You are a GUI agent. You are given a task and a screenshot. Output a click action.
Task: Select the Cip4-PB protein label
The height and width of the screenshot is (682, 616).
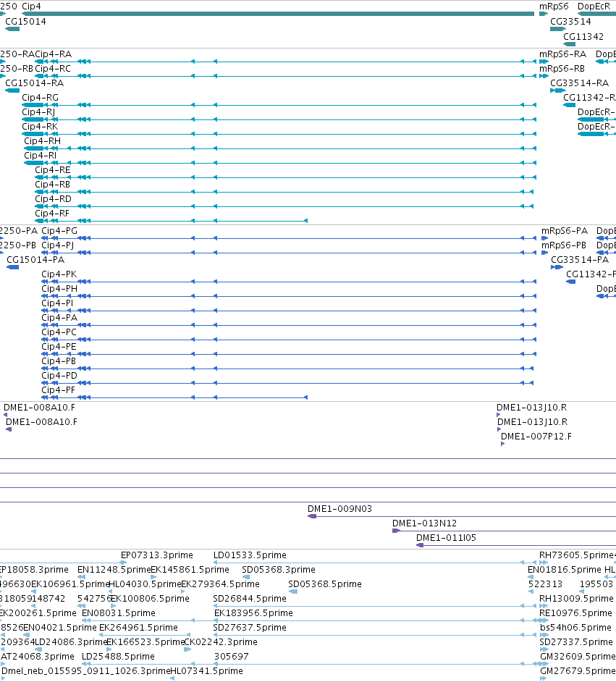pos(58,361)
